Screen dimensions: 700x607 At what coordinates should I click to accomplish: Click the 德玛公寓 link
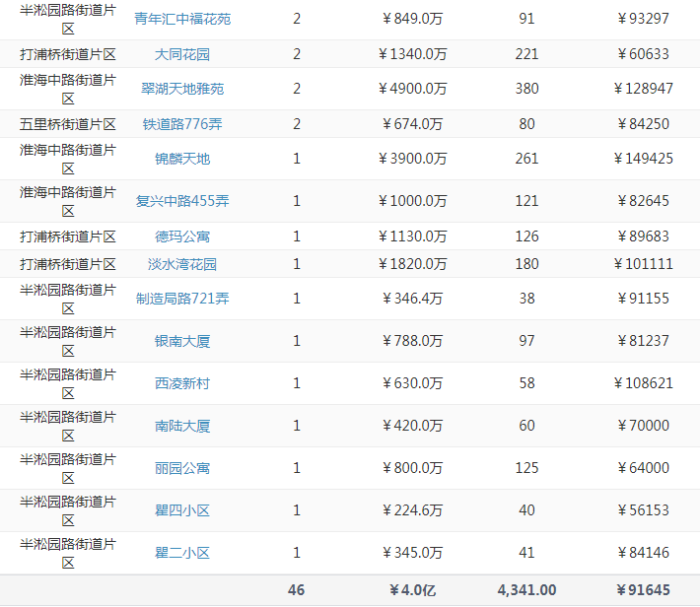(x=182, y=236)
